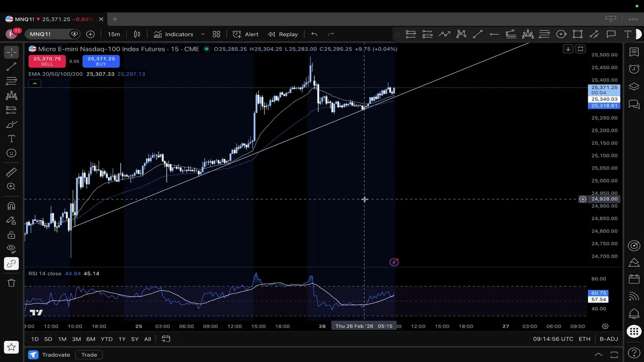
Task: Toggle drawing sync link icon
Action: point(11,263)
